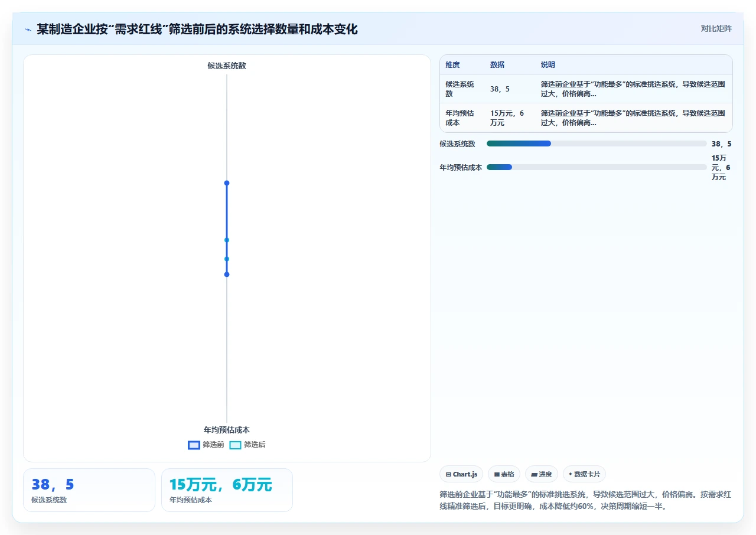The width and height of the screenshot is (756, 535).
Task: Click the 年均预估成本 progress bar
Action: (x=597, y=167)
